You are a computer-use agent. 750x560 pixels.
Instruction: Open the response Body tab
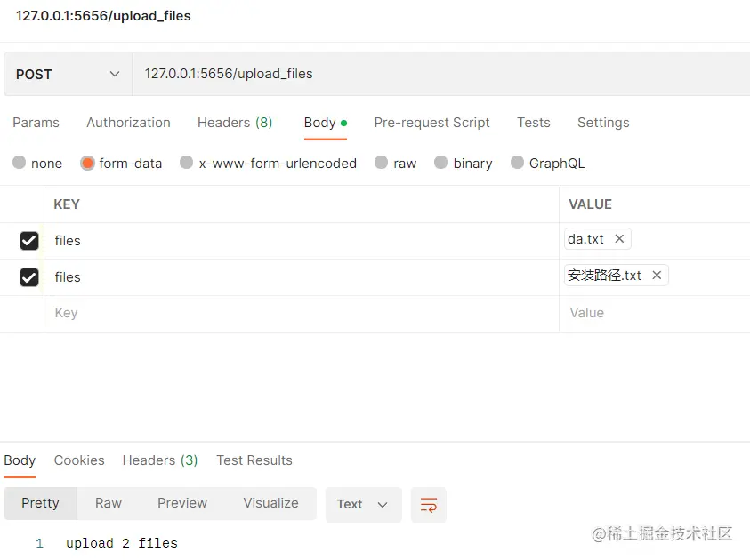(20, 460)
